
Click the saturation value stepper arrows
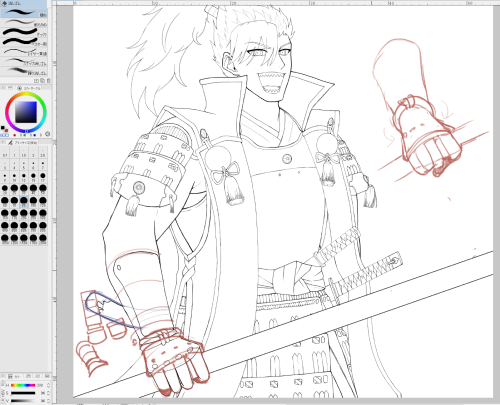click(49, 393)
